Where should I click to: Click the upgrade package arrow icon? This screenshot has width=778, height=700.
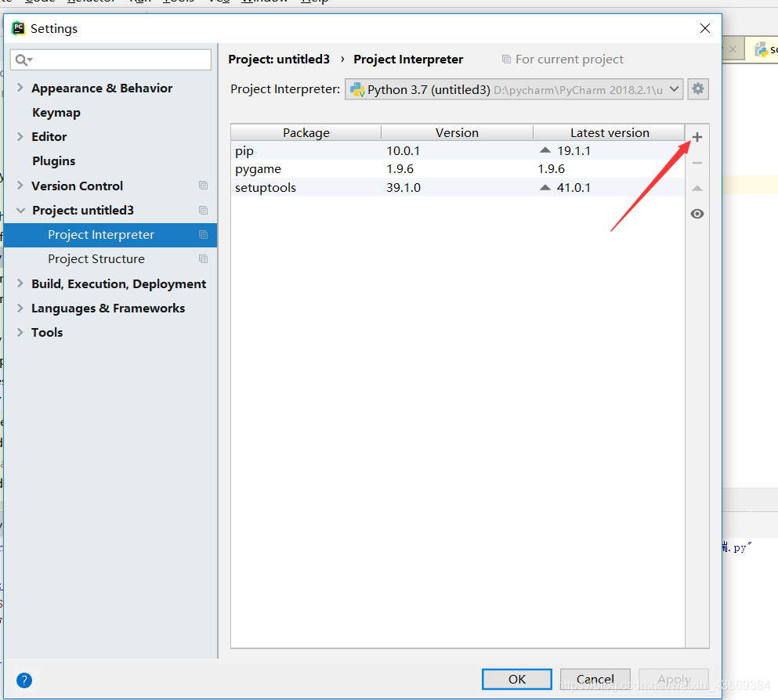point(697,189)
